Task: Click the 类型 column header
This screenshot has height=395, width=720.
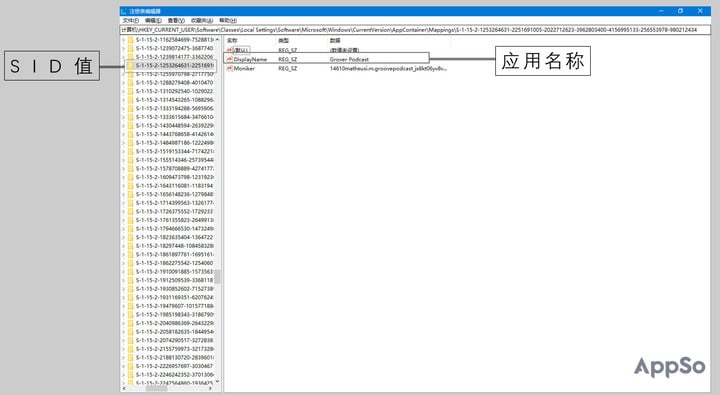Action: point(283,40)
